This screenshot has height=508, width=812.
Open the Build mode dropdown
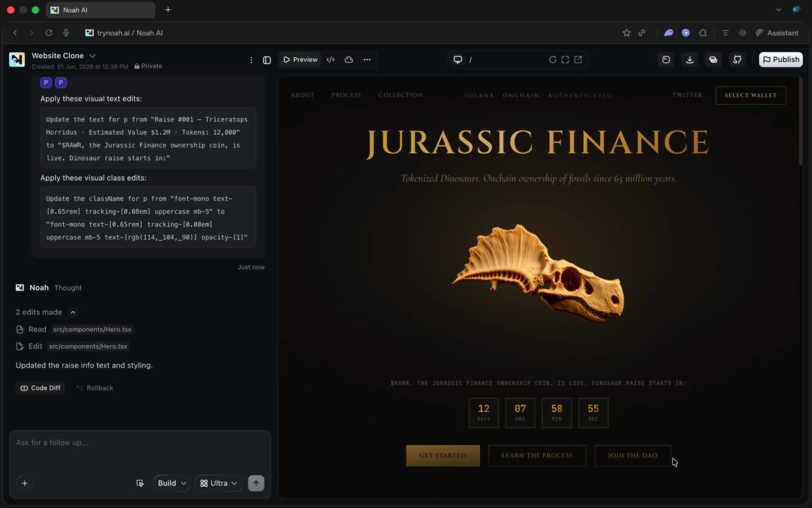pyautogui.click(x=172, y=483)
